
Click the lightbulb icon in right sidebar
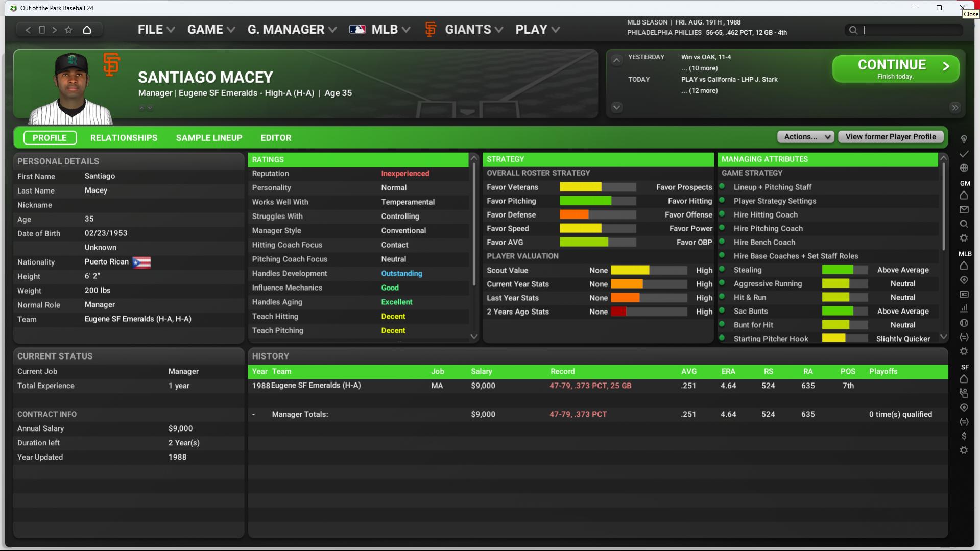pos(964,139)
